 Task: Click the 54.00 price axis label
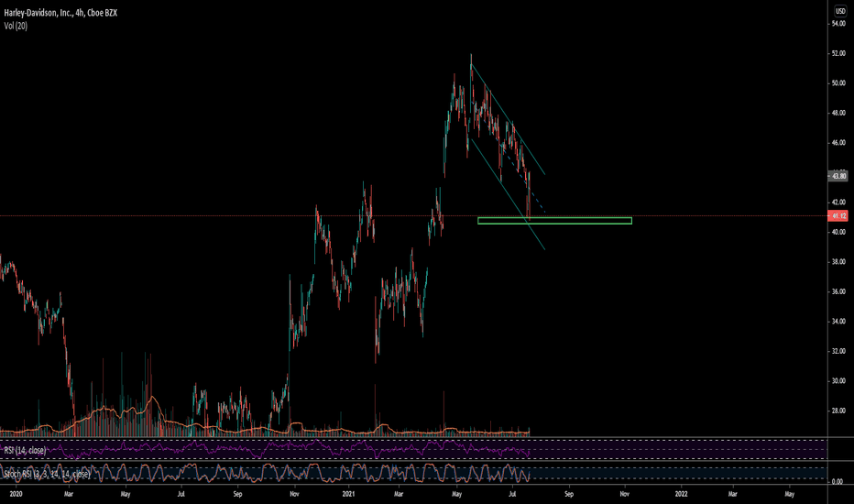click(x=838, y=24)
